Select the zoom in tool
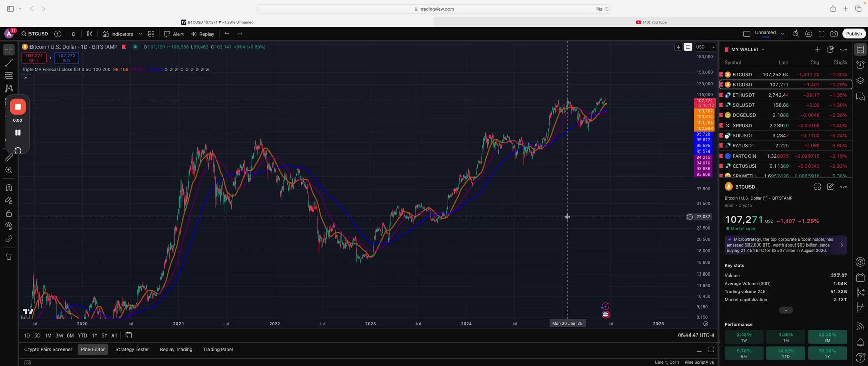This screenshot has width=868, height=366. click(x=9, y=170)
